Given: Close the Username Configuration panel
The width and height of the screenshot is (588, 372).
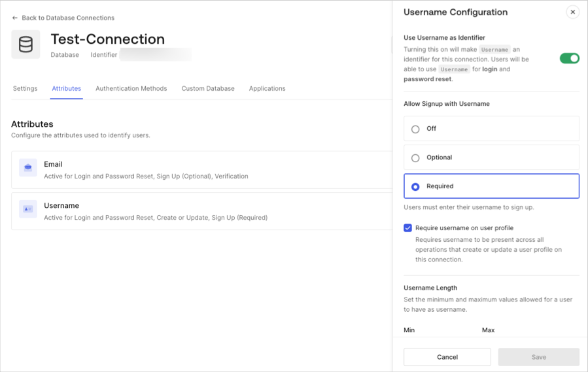Looking at the screenshot, I should 572,12.
